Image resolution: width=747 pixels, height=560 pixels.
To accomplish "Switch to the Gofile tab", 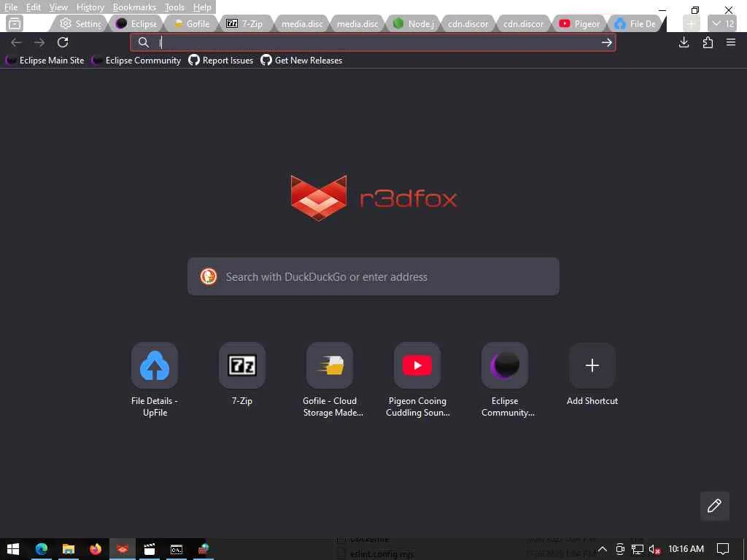I will (x=192, y=23).
